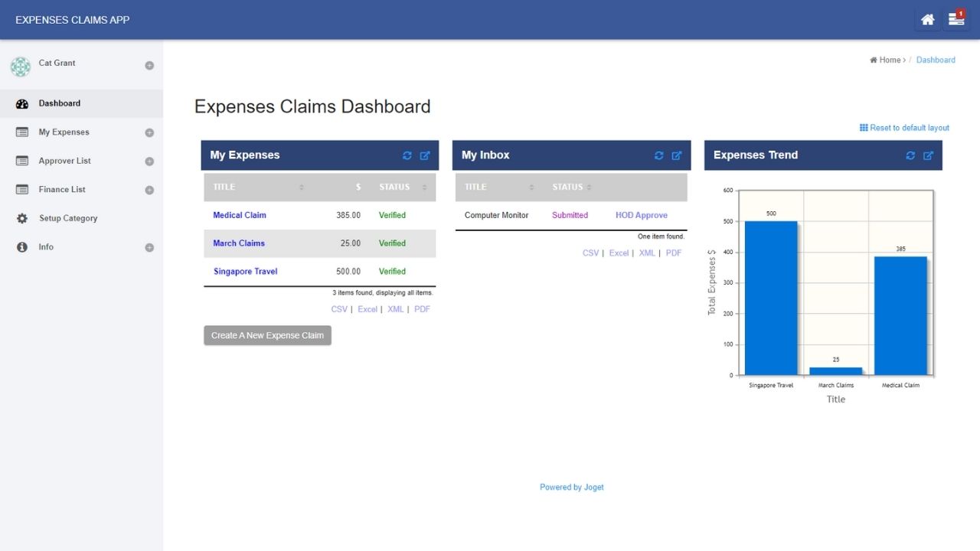Expand the Approver List sidebar section

[x=149, y=161]
